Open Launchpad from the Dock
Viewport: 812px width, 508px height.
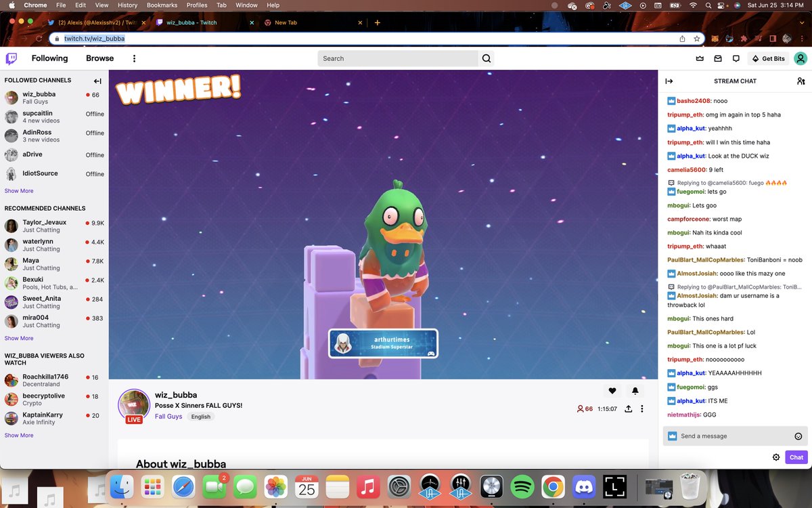pos(152,486)
